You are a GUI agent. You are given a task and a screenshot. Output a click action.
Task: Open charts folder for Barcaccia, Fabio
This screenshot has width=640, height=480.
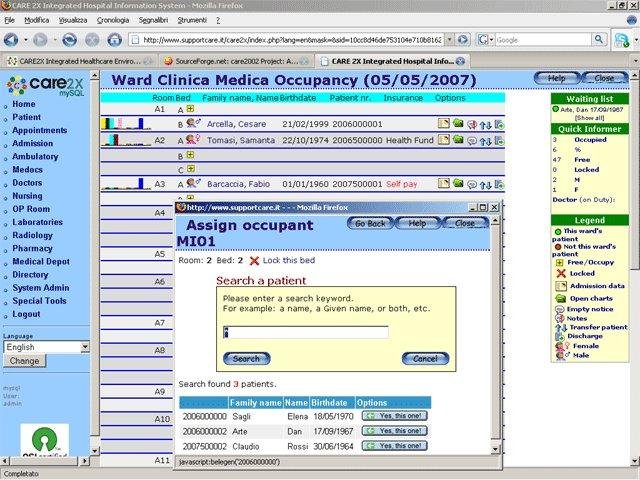click(x=458, y=183)
